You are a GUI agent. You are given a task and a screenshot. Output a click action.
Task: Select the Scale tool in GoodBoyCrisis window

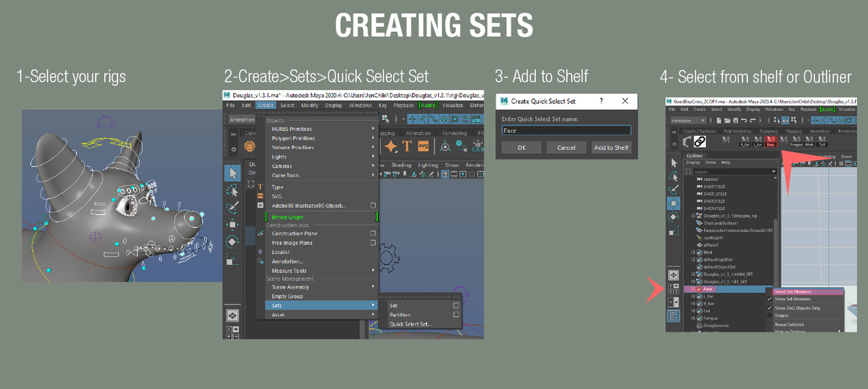[673, 231]
